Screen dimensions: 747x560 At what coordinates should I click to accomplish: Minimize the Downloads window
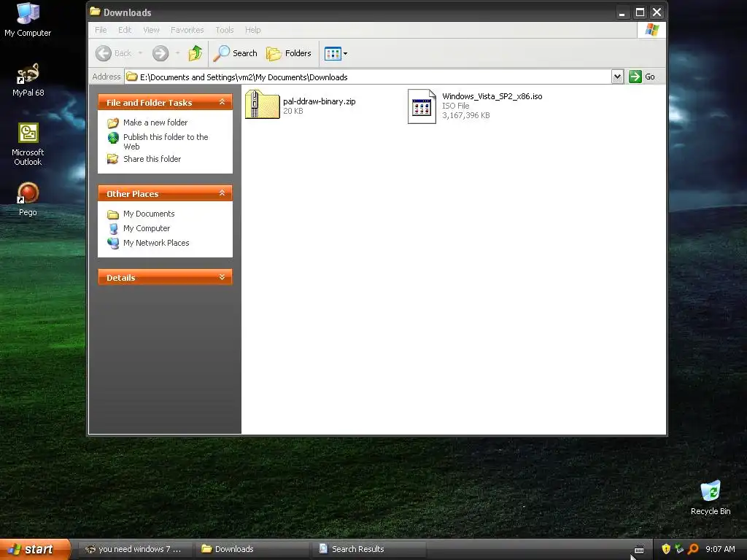(x=622, y=12)
